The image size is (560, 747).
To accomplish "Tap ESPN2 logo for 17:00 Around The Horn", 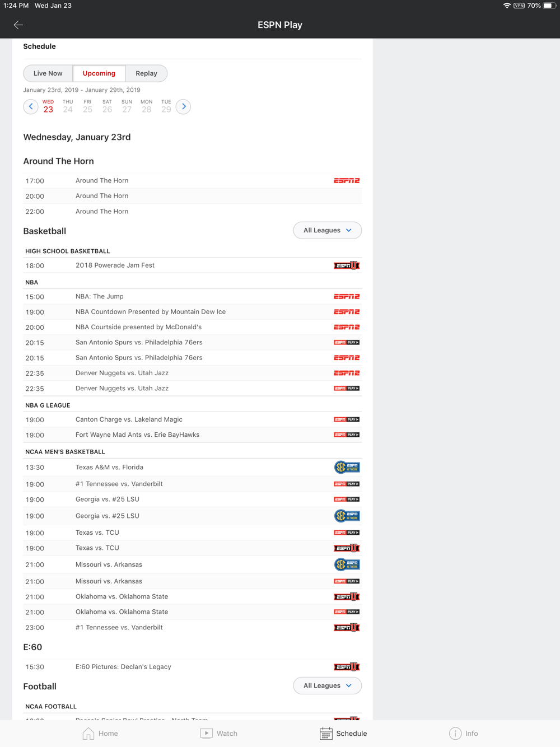I will pos(347,181).
